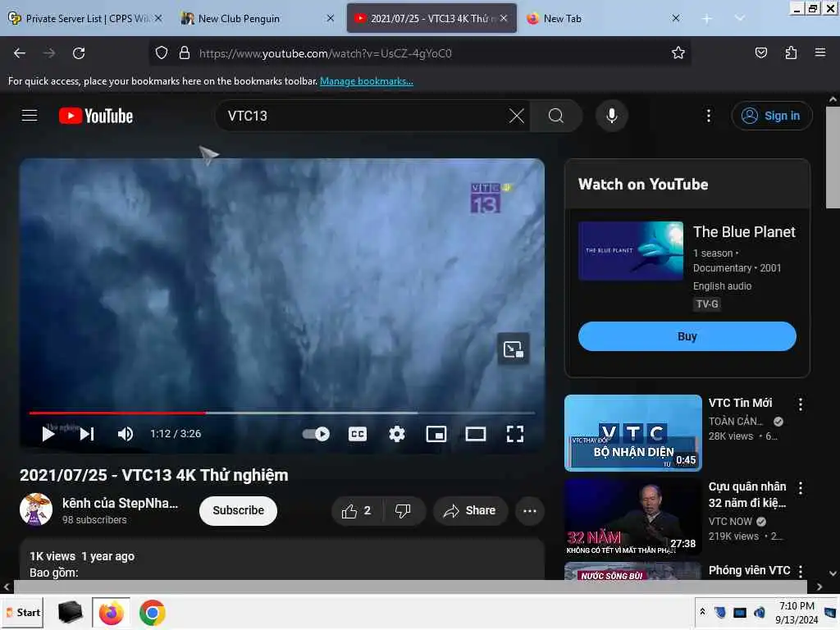Subscribe to kênh của StepNha channel
840x630 pixels.
tap(238, 510)
